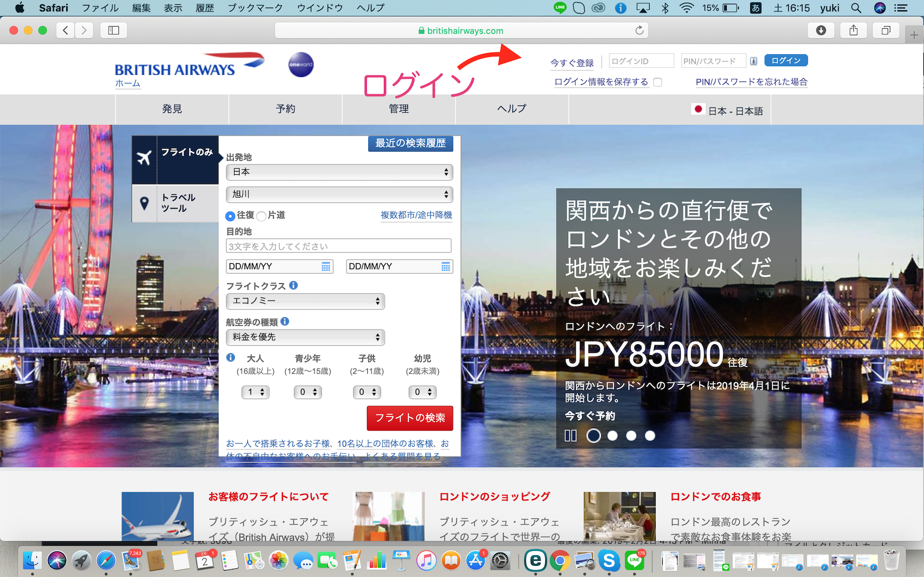This screenshot has height=577, width=924.
Task: Click the Safari page reload icon
Action: 639,30
